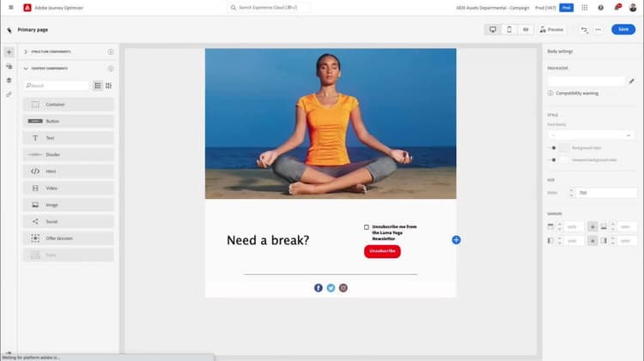Save the landing page
Image resolution: width=644 pixels, height=361 pixels.
623,29
